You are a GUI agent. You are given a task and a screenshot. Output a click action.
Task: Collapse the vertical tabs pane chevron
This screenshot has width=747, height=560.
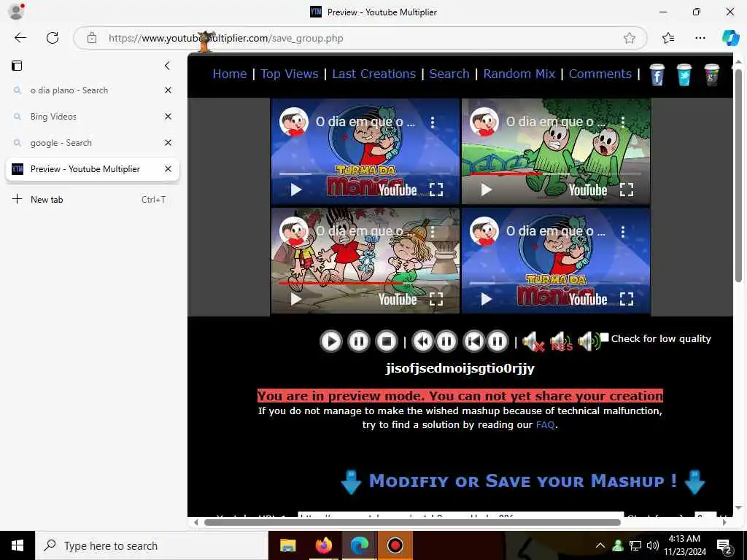point(167,66)
